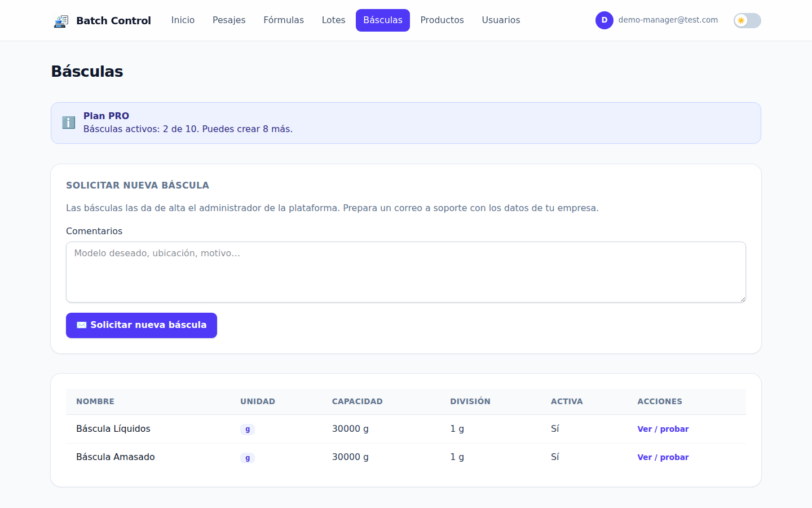Open the Lotes section
Screen dimensions: 812x508
tap(333, 20)
